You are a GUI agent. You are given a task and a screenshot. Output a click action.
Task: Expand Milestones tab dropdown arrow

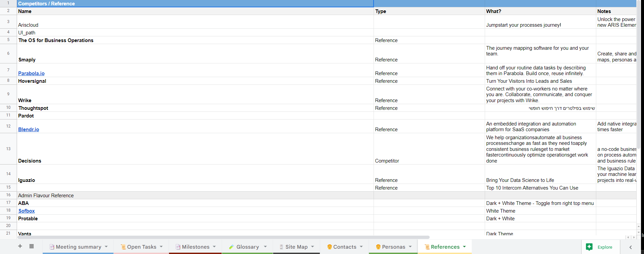(x=214, y=247)
